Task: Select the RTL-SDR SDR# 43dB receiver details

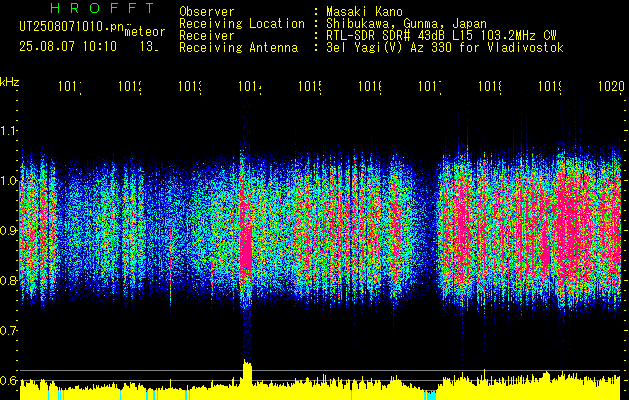Action: pyautogui.click(x=441, y=36)
